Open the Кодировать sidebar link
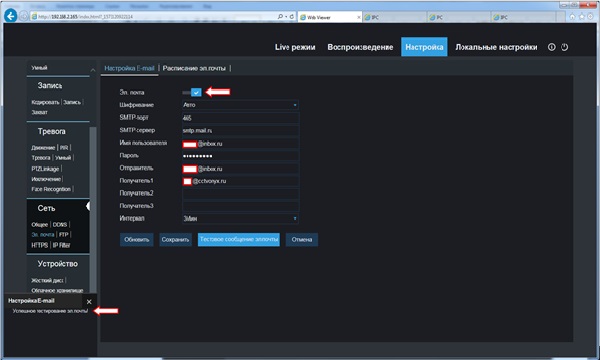Image resolution: width=600 pixels, height=360 pixels. click(x=45, y=102)
